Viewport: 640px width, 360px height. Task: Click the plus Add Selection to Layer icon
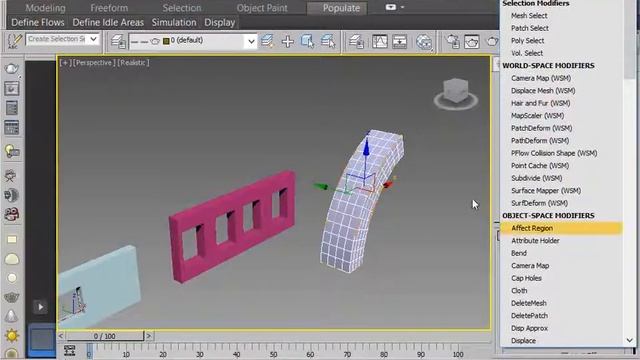tap(288, 41)
